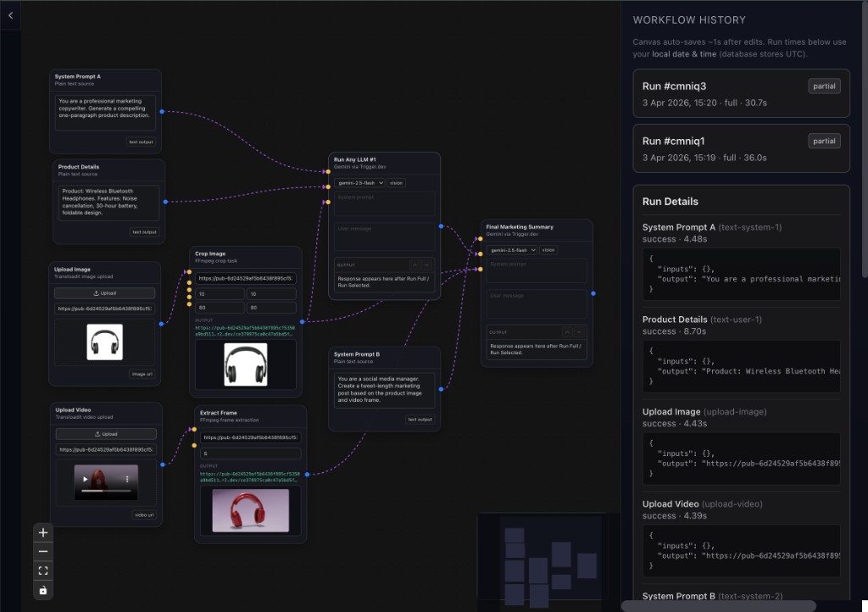Play the video in Upload Video node
The height and width of the screenshot is (612, 868).
pyautogui.click(x=85, y=479)
